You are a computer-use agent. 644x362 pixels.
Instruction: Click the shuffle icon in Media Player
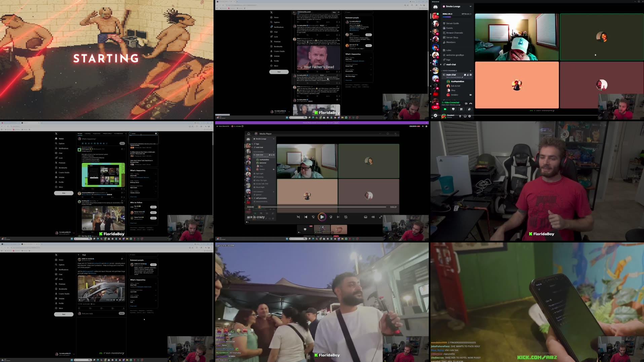[x=298, y=217]
